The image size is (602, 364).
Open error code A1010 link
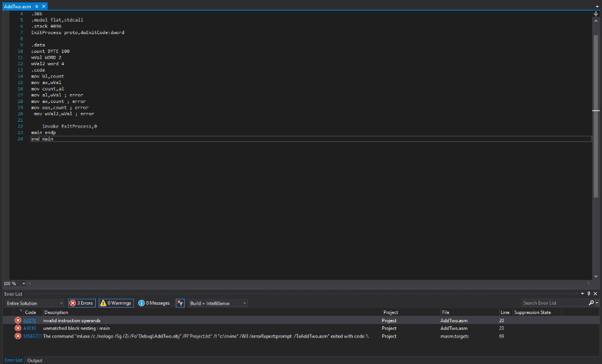point(29,328)
